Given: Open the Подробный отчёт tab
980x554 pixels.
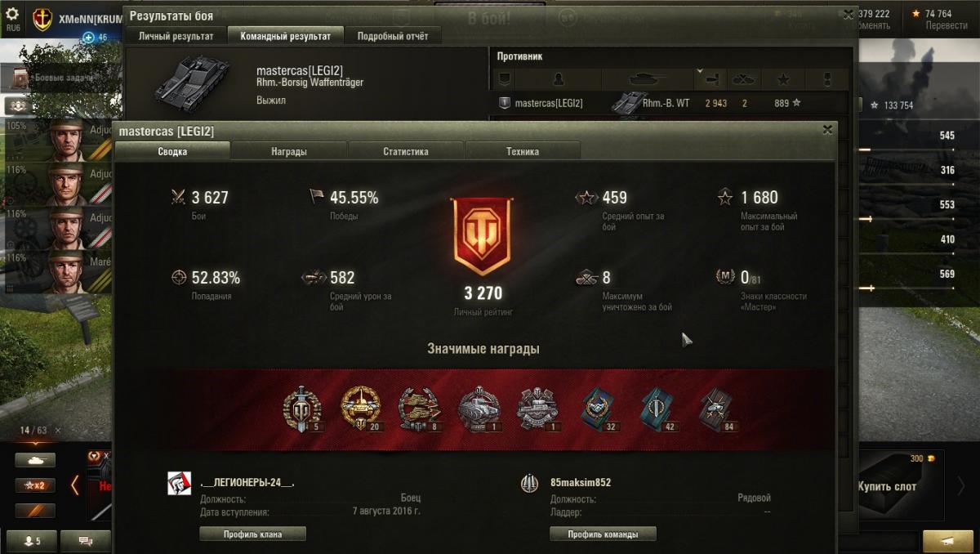Looking at the screenshot, I should [393, 36].
